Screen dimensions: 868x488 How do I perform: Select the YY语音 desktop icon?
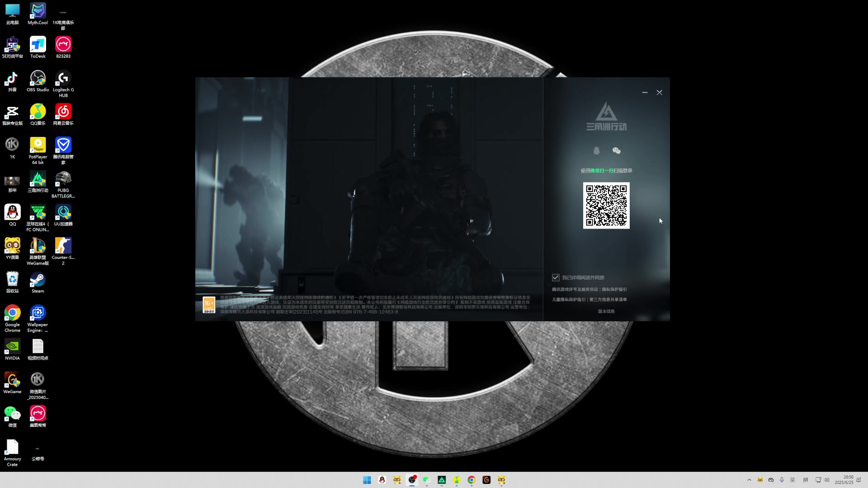point(13,249)
